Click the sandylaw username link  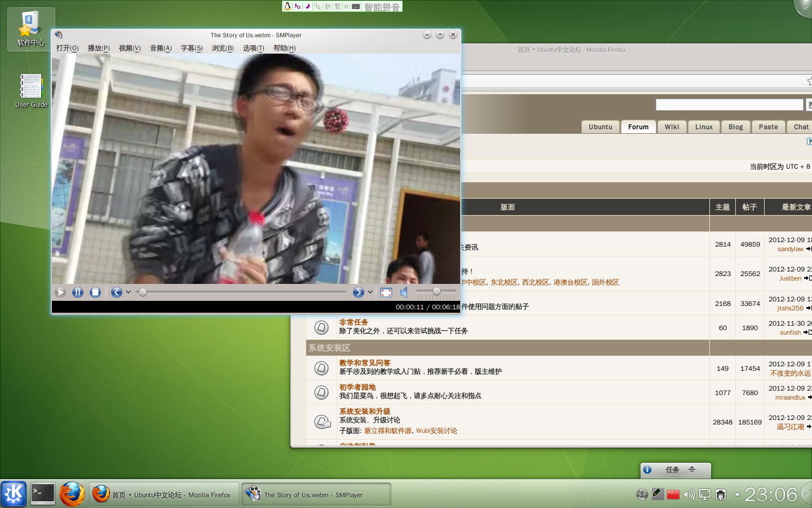[x=790, y=249]
